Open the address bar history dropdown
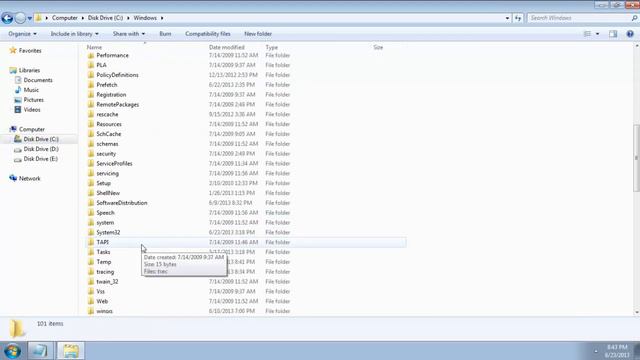This screenshot has height=360, width=640. point(507,18)
